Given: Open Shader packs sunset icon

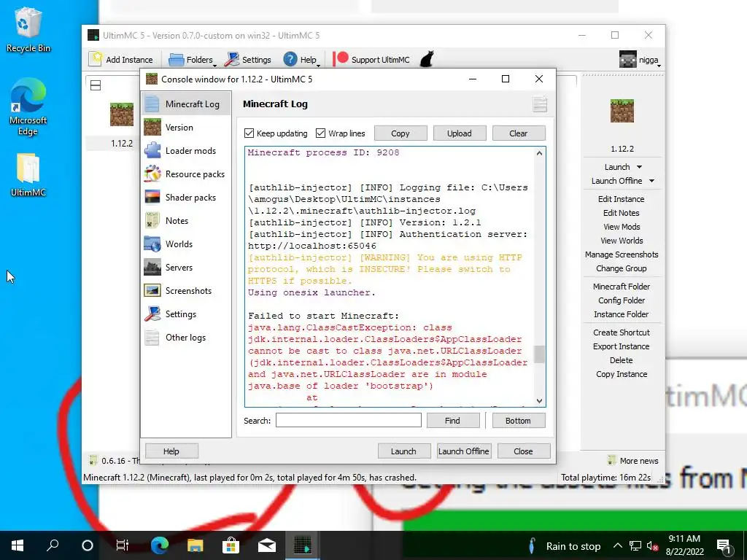Looking at the screenshot, I should pos(152,197).
